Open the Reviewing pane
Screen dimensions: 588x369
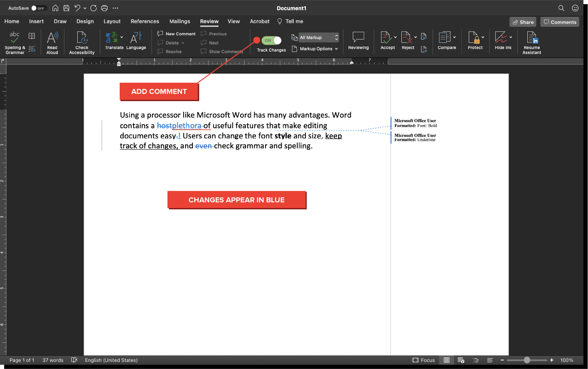(x=358, y=41)
